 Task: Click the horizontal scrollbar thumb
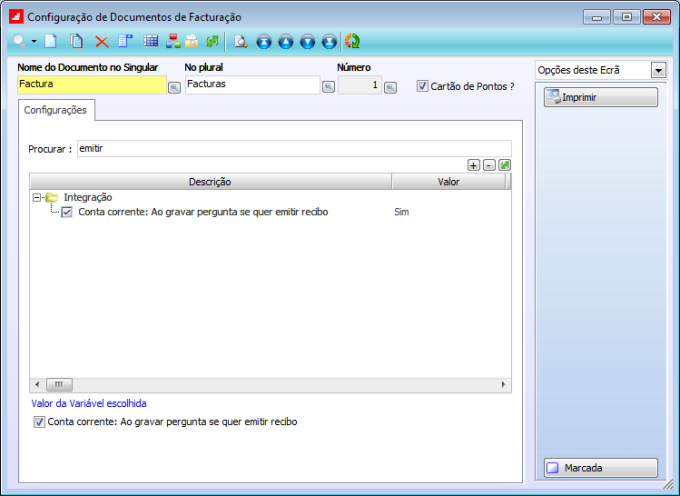point(59,385)
